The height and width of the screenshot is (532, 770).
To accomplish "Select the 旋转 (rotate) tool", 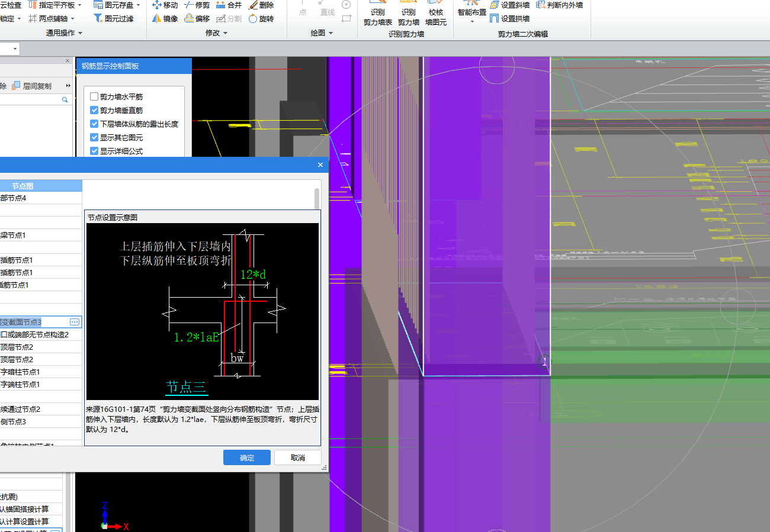I will (x=261, y=18).
